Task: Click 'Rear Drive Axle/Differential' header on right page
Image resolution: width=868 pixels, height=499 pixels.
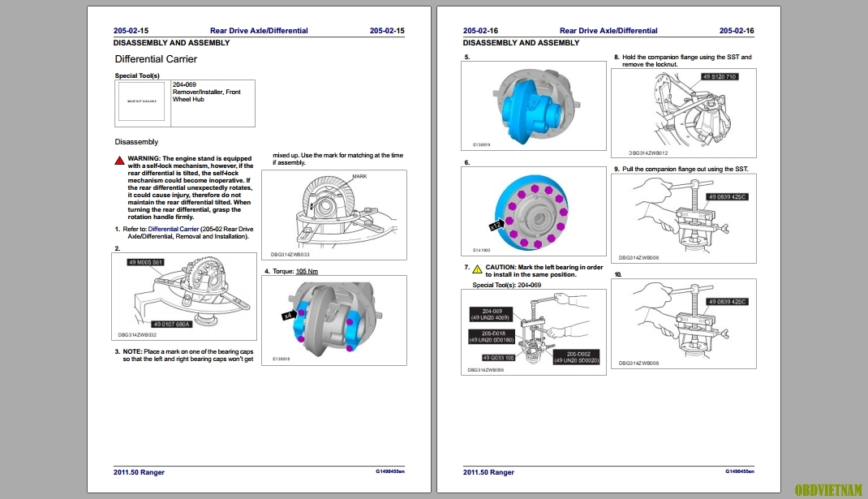Action: point(608,31)
